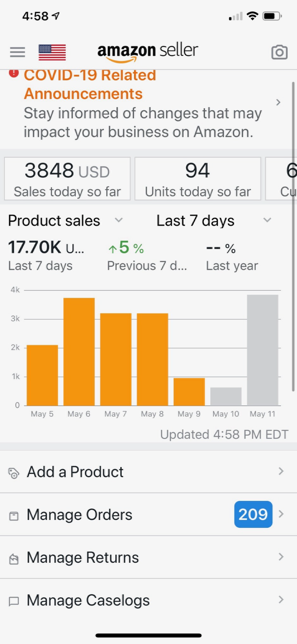
Task: Tap the 209 pending orders badge
Action: 253,514
